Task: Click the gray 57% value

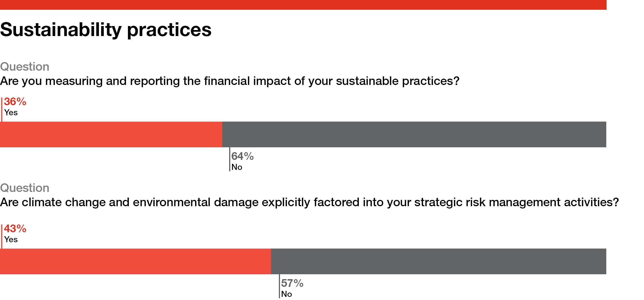Action: pyautogui.click(x=292, y=283)
